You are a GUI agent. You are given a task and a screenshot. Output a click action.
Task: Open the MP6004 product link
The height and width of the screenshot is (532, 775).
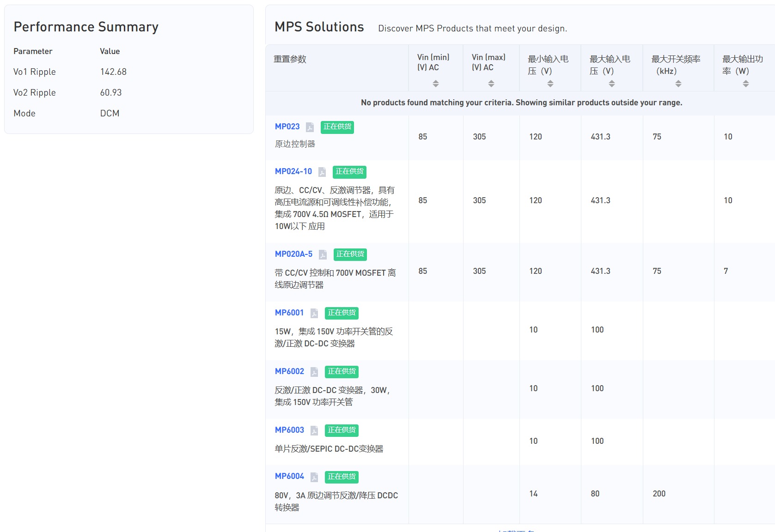click(289, 476)
